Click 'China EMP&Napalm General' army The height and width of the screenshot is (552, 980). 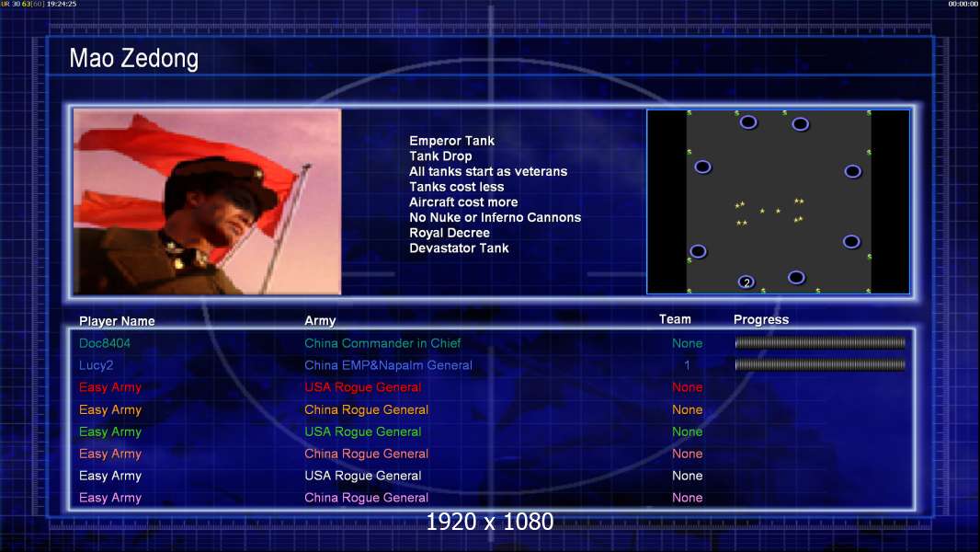pyautogui.click(x=388, y=365)
